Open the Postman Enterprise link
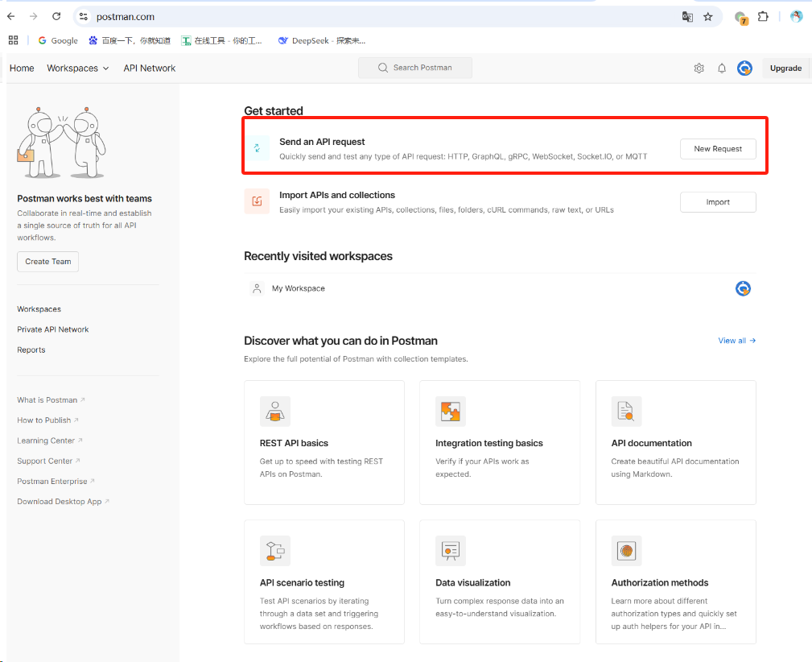The image size is (812, 662). tap(56, 481)
